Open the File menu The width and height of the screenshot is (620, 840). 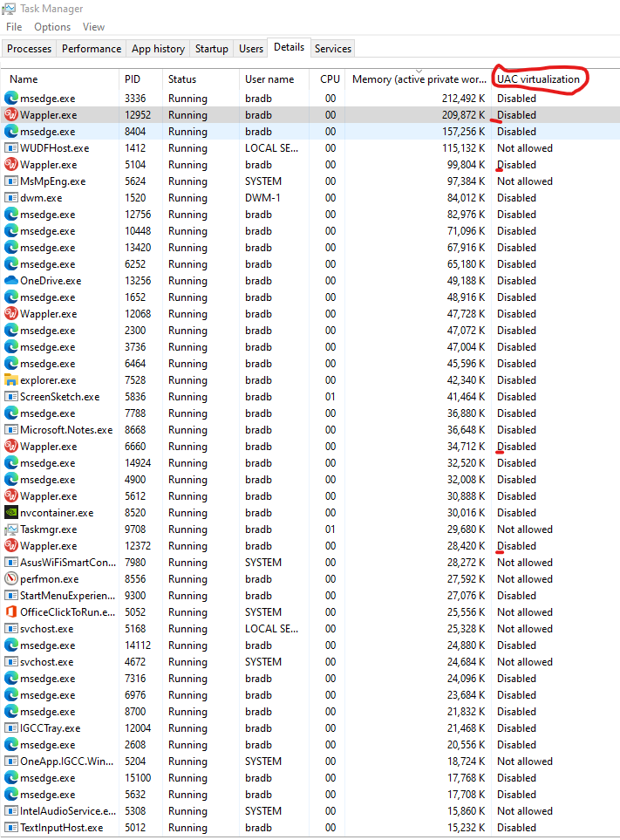coord(14,27)
